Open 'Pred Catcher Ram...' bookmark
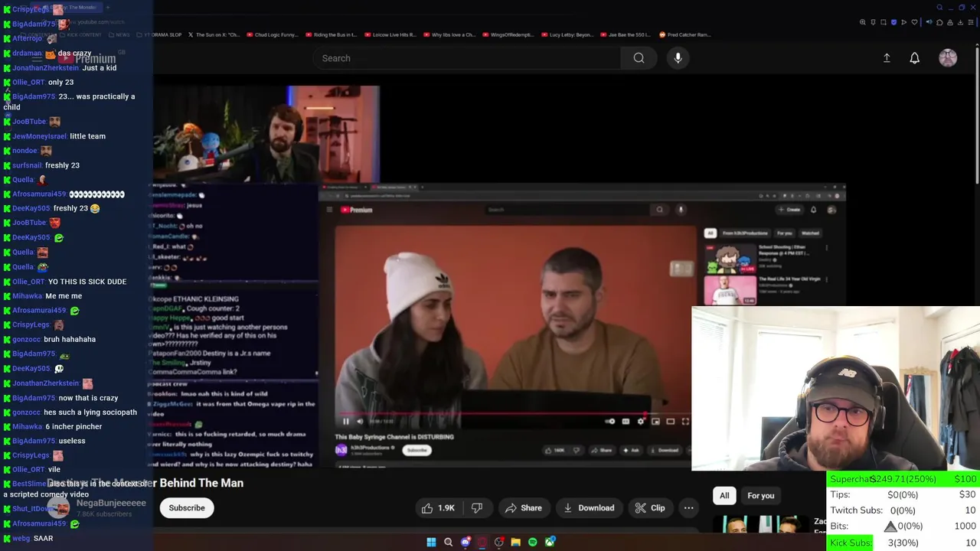Viewport: 980px width, 551px height. [x=684, y=34]
